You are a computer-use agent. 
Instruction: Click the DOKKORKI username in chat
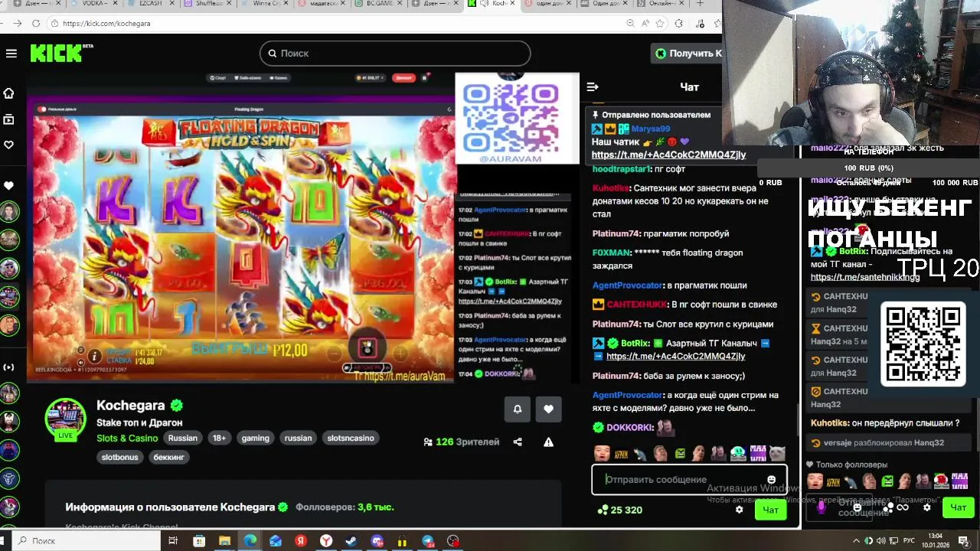pos(629,428)
